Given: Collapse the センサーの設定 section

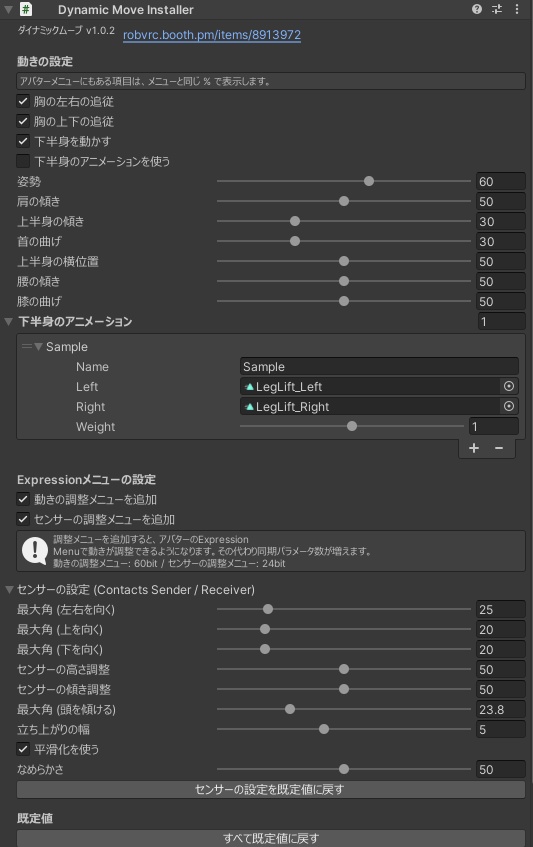Looking at the screenshot, I should (x=9, y=589).
